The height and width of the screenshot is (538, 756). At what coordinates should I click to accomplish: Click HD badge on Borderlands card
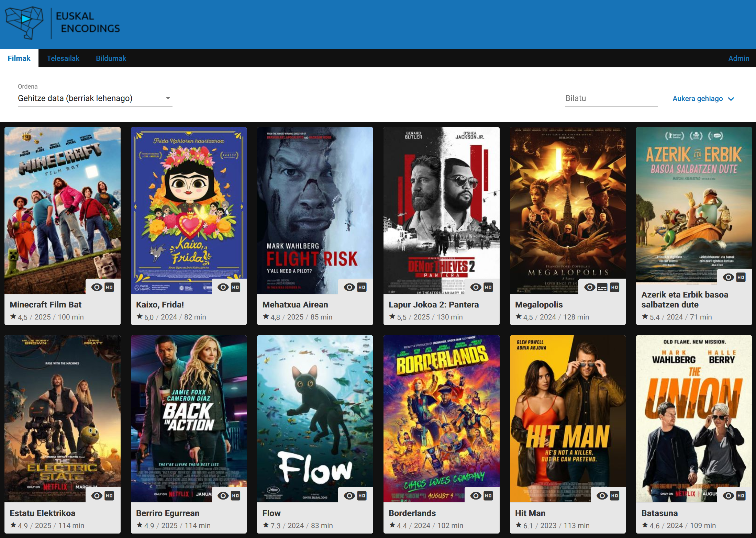pyautogui.click(x=488, y=496)
